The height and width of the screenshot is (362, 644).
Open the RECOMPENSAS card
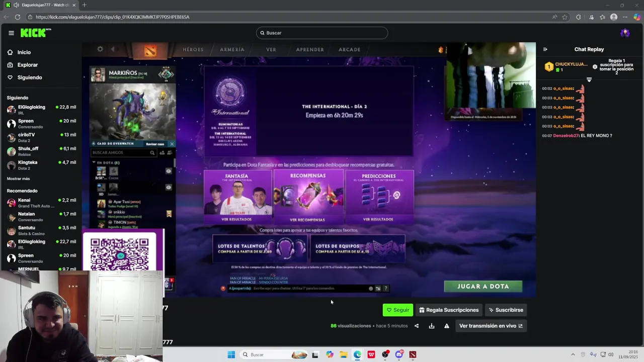pyautogui.click(x=308, y=197)
